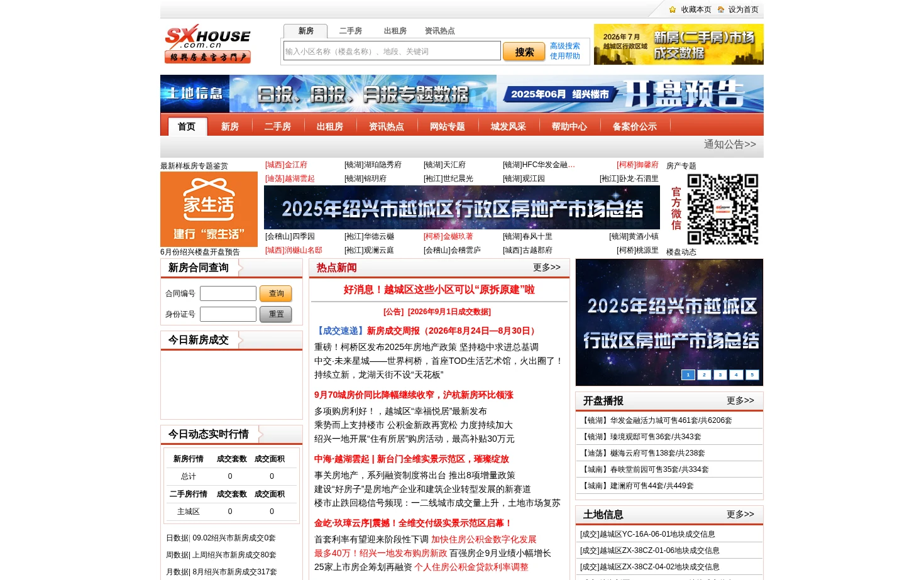
Task: Open 更多>> in 开盘播报 section
Action: (x=740, y=400)
